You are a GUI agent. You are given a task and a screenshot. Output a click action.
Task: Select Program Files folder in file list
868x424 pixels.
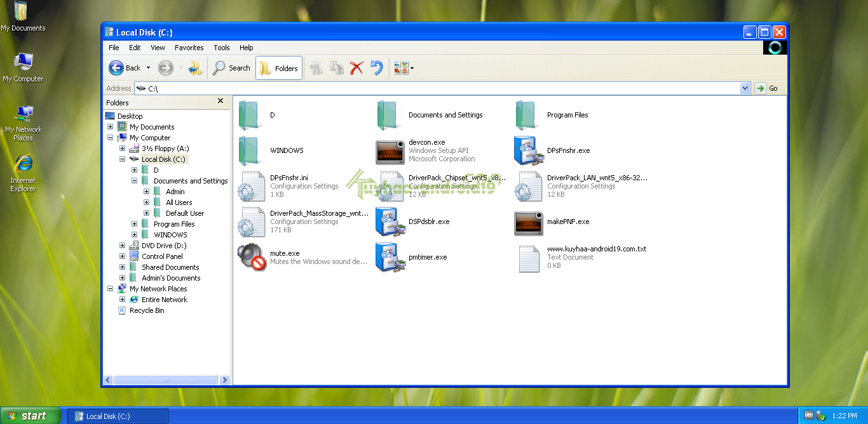(527, 116)
